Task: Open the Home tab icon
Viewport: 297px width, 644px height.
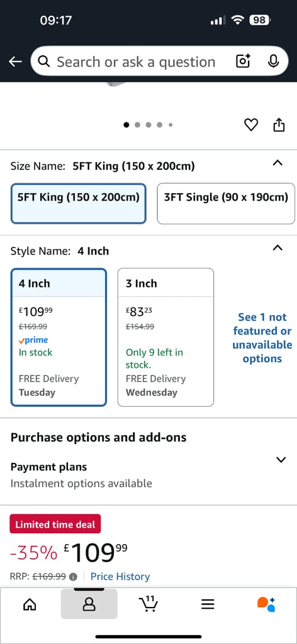Action: tap(29, 604)
